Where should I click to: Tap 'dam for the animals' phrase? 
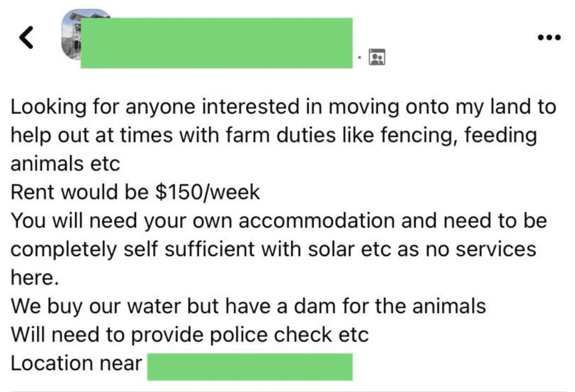coord(390,306)
